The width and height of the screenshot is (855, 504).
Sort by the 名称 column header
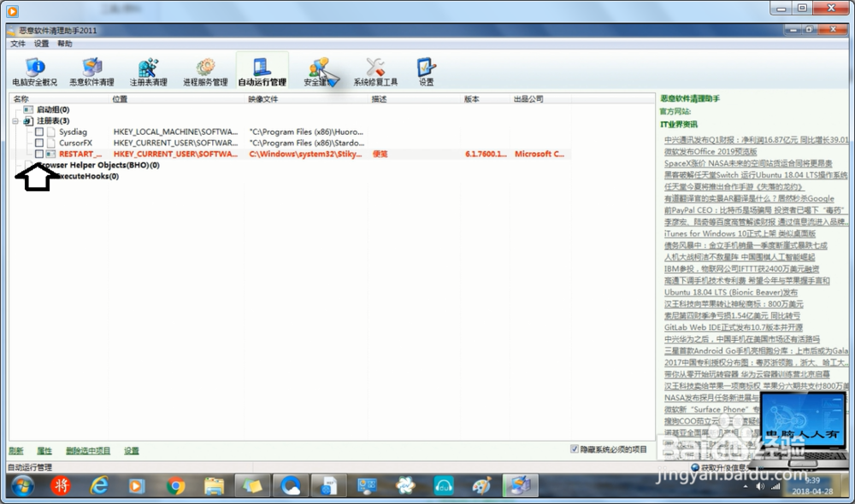pos(60,98)
